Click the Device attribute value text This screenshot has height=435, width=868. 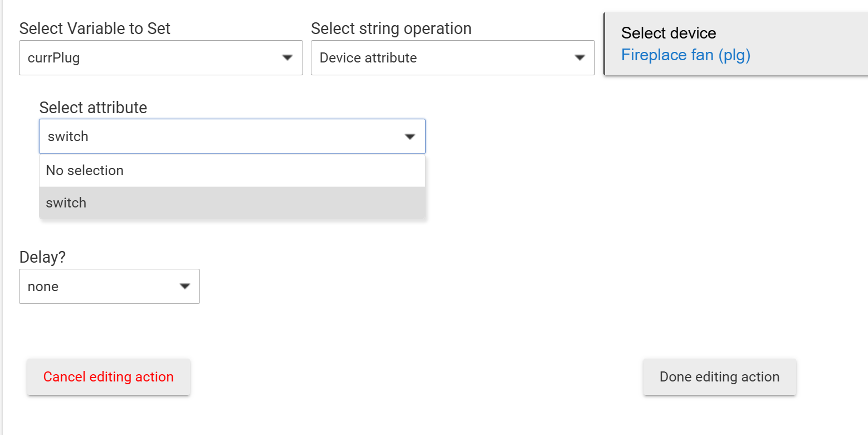(x=368, y=58)
